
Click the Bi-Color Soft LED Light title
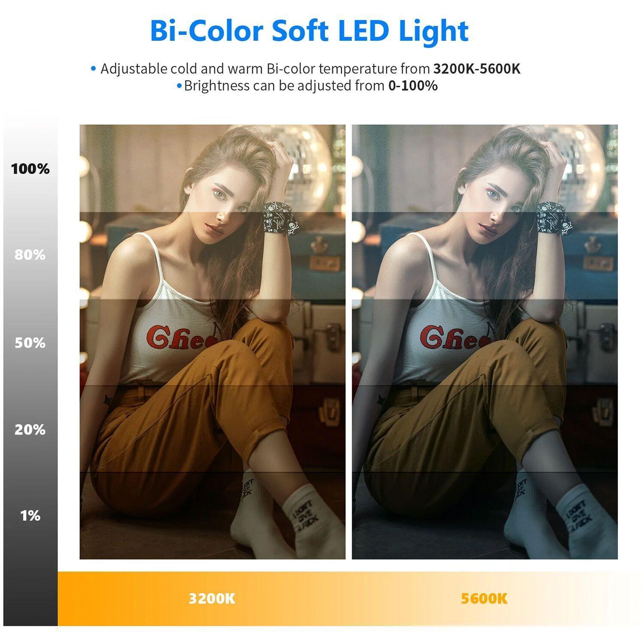[309, 31]
